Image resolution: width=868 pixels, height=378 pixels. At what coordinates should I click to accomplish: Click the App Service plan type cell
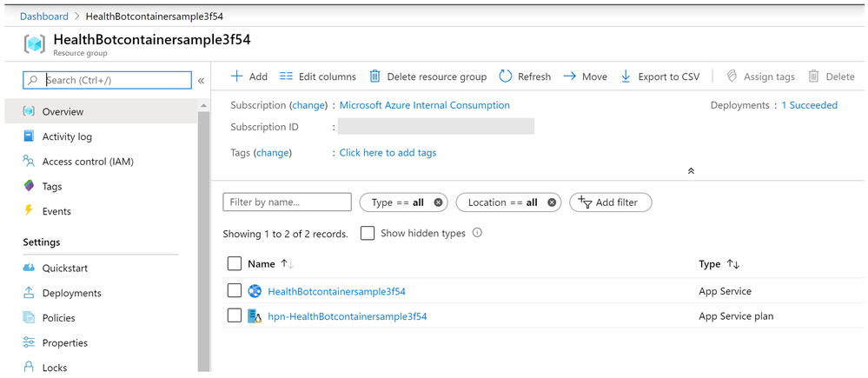tap(736, 316)
